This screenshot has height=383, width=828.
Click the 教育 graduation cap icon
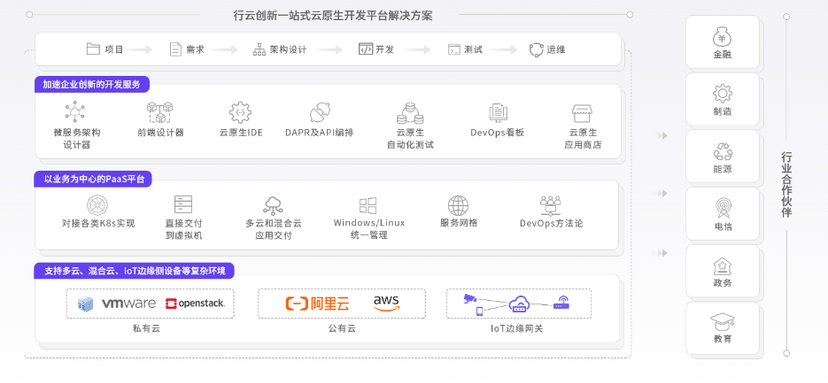coord(722,322)
